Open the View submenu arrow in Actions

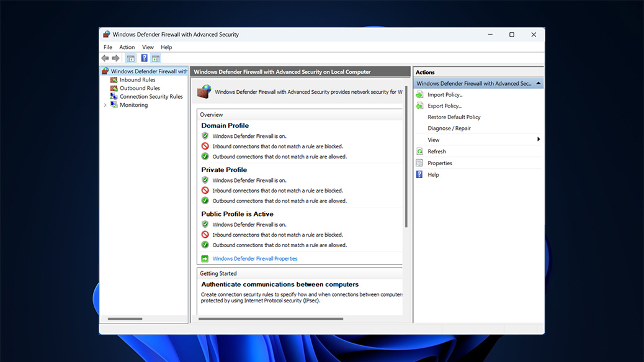pyautogui.click(x=539, y=139)
